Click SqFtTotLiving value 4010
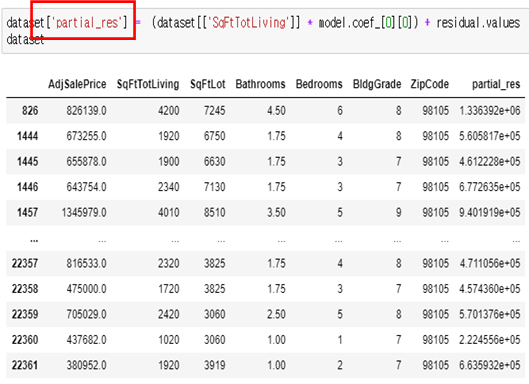The height and width of the screenshot is (384, 529). [169, 213]
